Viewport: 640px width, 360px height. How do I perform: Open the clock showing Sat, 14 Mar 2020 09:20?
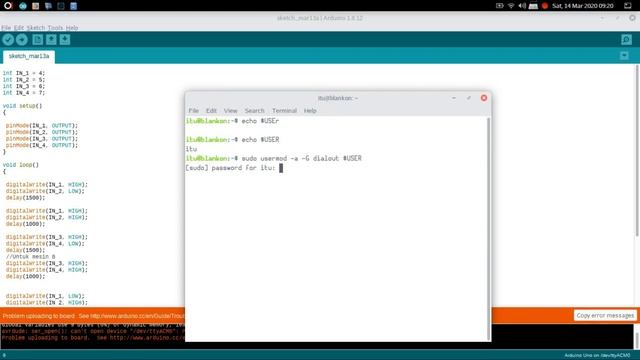[x=582, y=6]
